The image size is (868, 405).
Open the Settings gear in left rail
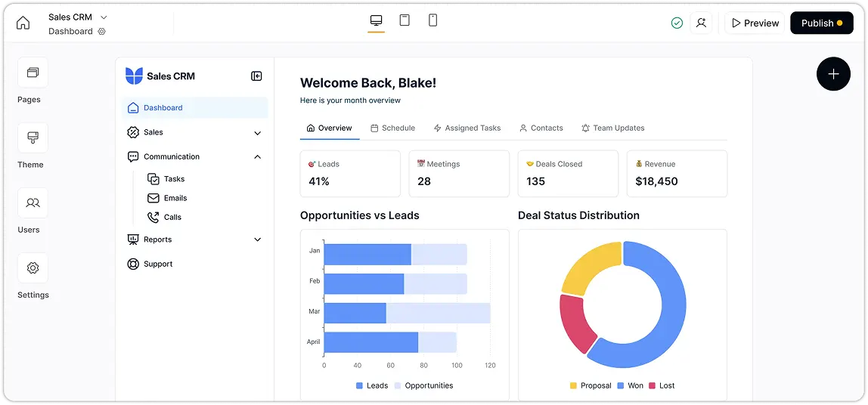[33, 268]
